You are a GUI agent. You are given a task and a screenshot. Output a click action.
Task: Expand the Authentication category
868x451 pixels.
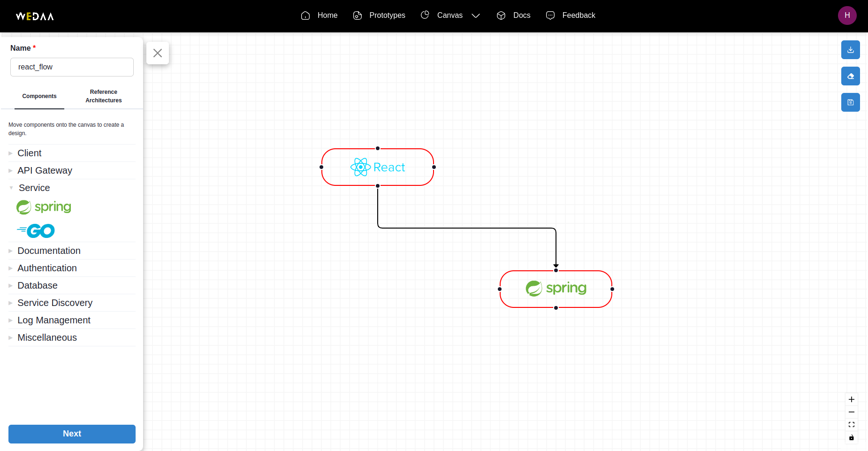[x=72, y=268]
